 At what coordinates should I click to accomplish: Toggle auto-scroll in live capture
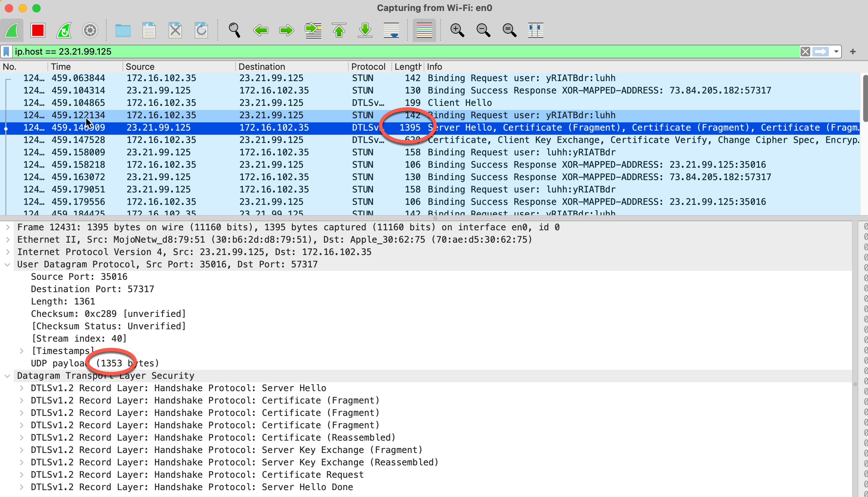pos(391,30)
